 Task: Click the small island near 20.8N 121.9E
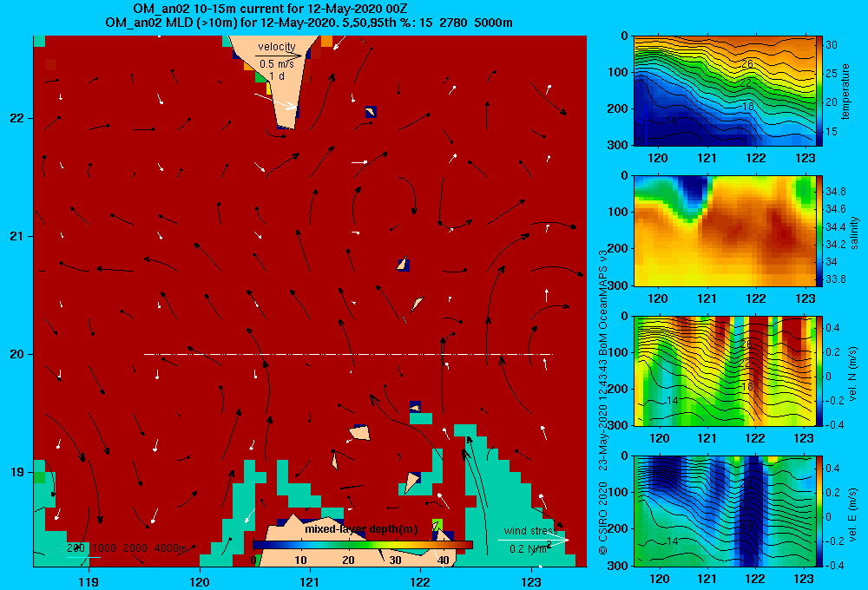404,264
